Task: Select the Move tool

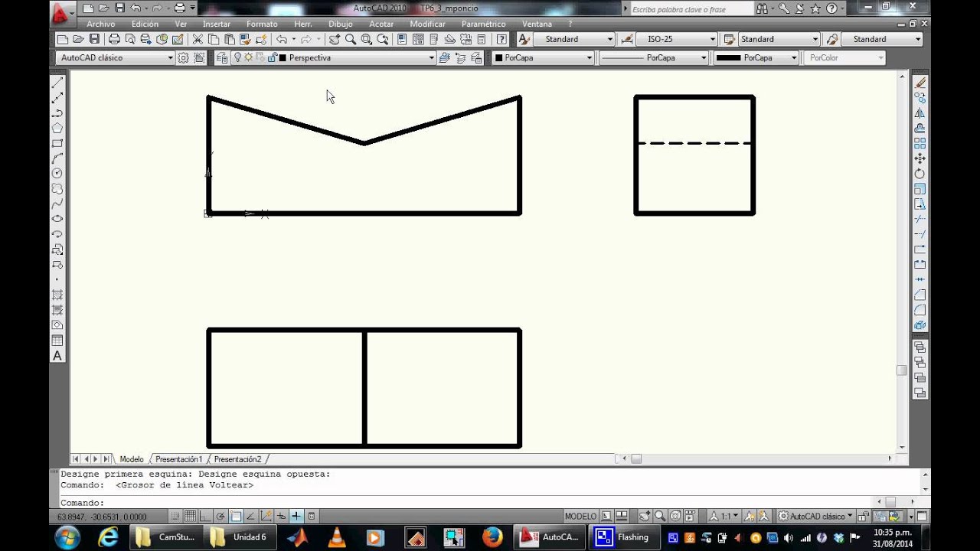Action: point(920,158)
